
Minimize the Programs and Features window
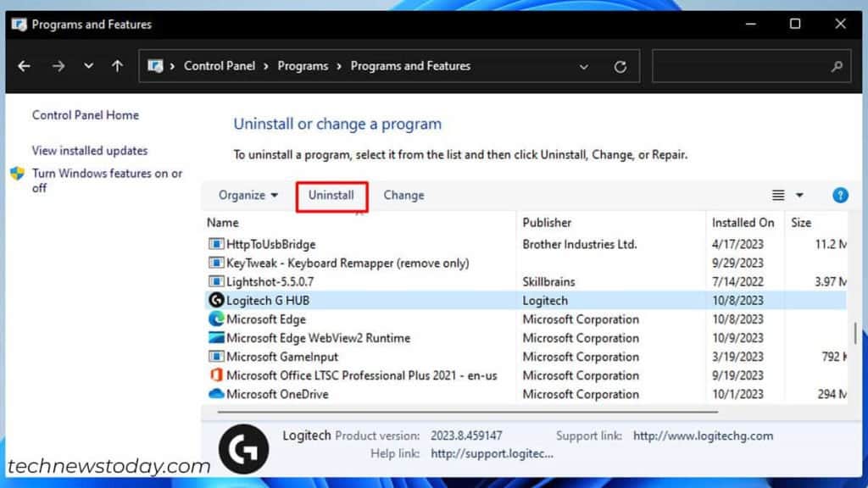coord(751,25)
